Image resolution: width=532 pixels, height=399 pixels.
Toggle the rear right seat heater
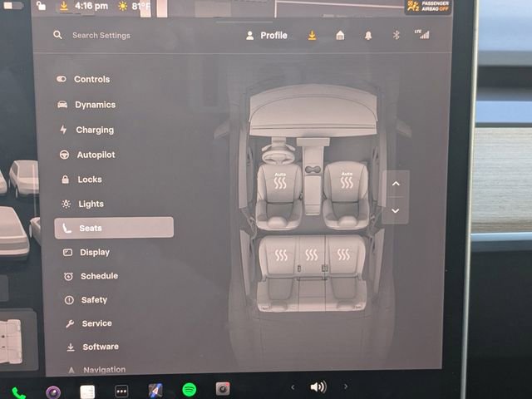pyautogui.click(x=343, y=254)
